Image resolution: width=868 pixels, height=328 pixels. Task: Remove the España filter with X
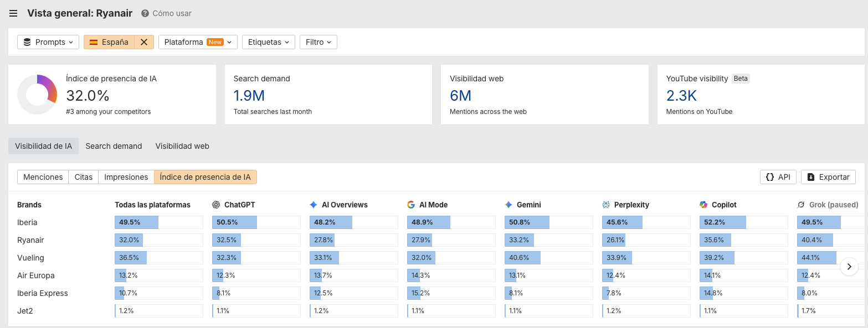pyautogui.click(x=144, y=42)
